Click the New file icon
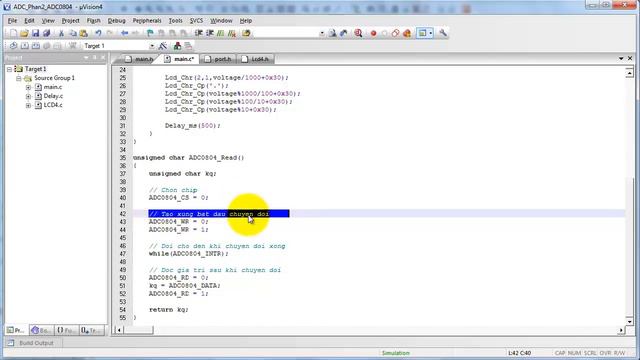Viewport: 640px width, 360px height. point(13,33)
